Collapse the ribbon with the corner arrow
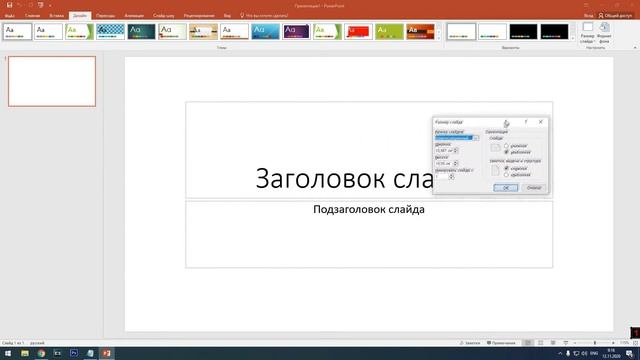Image resolution: width=640 pixels, height=360 pixels. pos(635,48)
